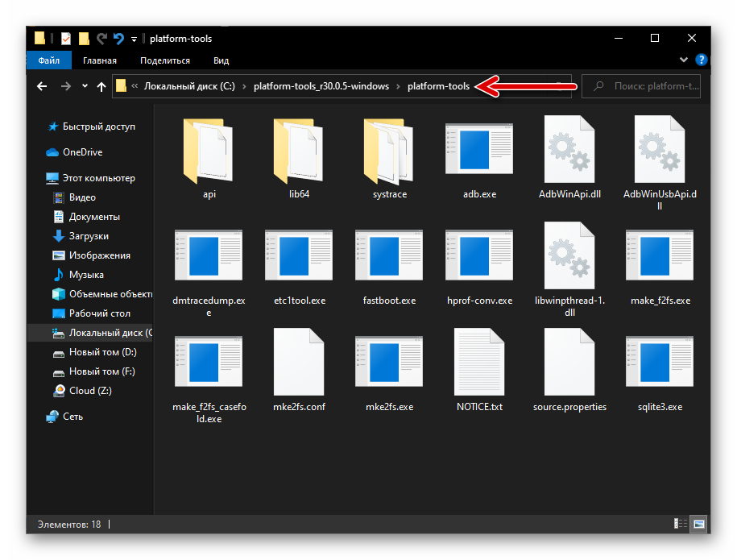Click the Help question mark icon
Screen dimensions: 737x560
click(701, 60)
